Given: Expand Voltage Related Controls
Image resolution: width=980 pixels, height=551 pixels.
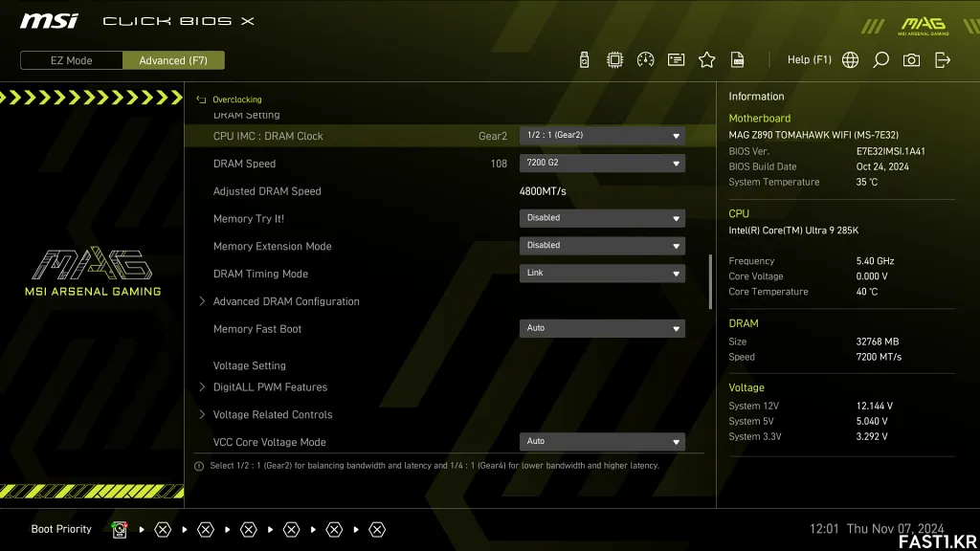Looking at the screenshot, I should click(x=273, y=415).
